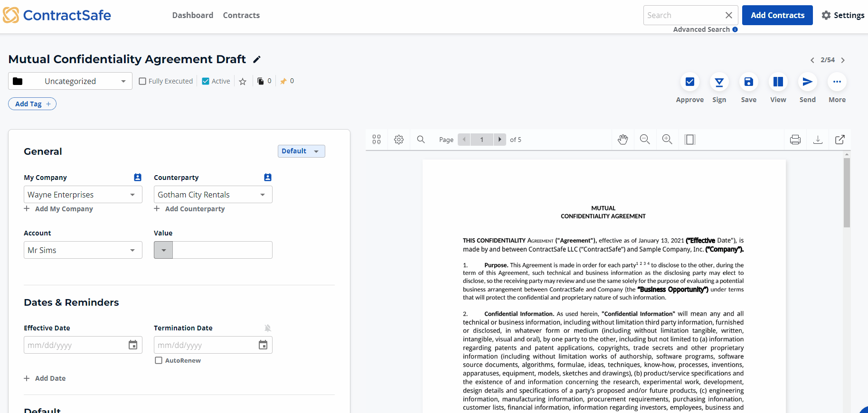Click the pencil icon to edit title
This screenshot has height=413, width=868.
pos(257,59)
